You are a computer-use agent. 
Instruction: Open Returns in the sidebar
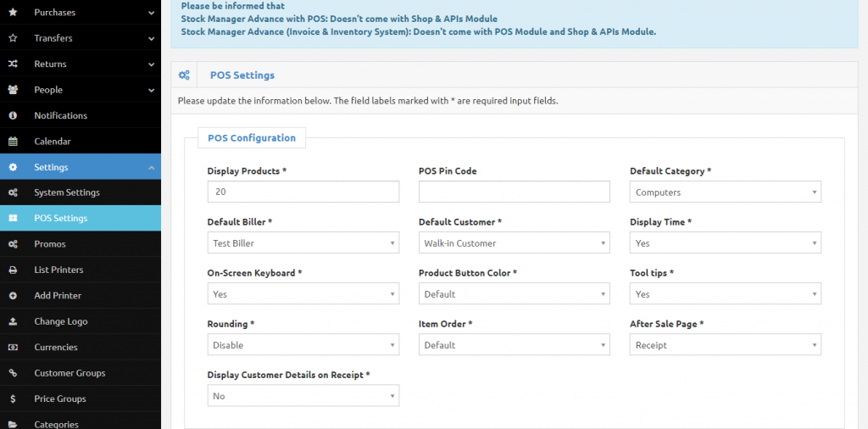click(x=81, y=64)
